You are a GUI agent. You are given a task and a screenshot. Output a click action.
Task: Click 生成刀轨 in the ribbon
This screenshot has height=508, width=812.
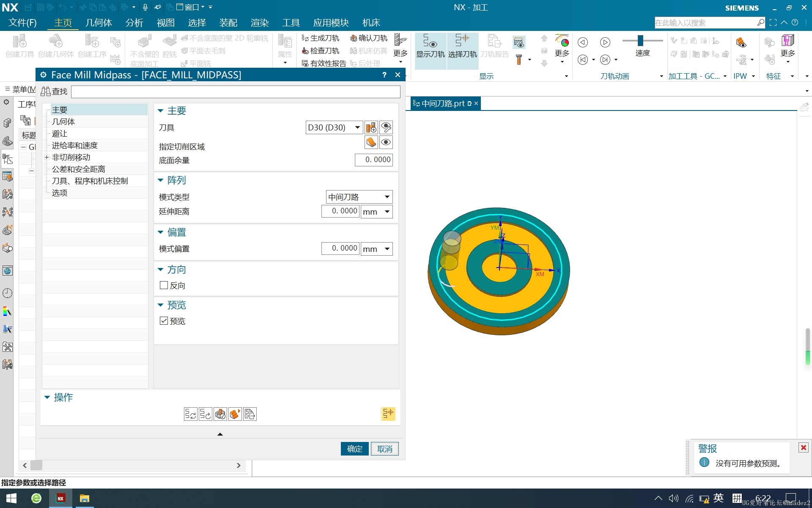[321, 38]
